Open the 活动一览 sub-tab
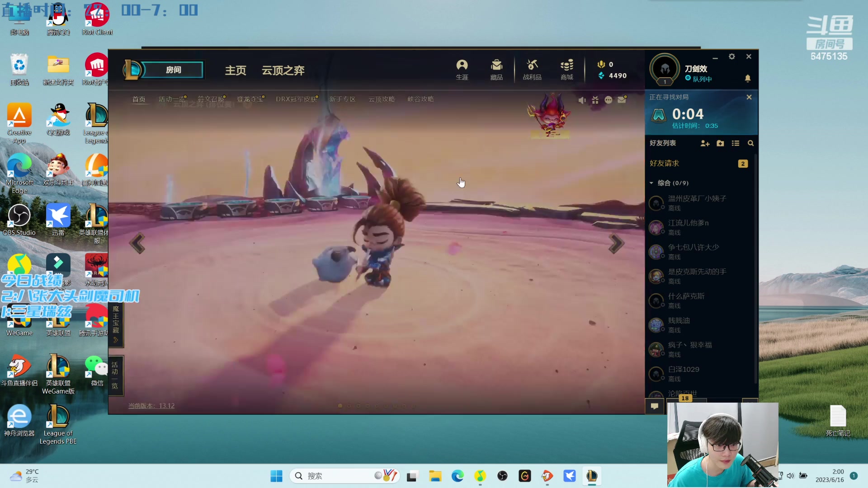This screenshot has height=488, width=868. click(x=172, y=99)
